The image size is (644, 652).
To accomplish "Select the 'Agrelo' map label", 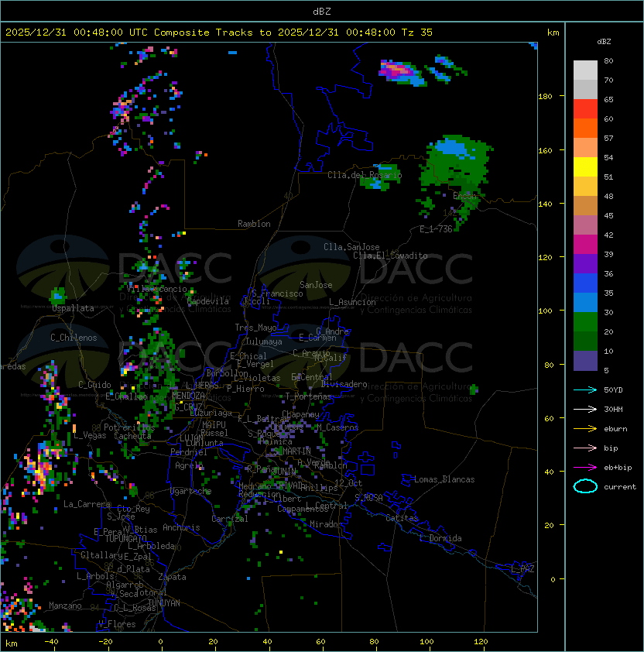I will point(189,465).
